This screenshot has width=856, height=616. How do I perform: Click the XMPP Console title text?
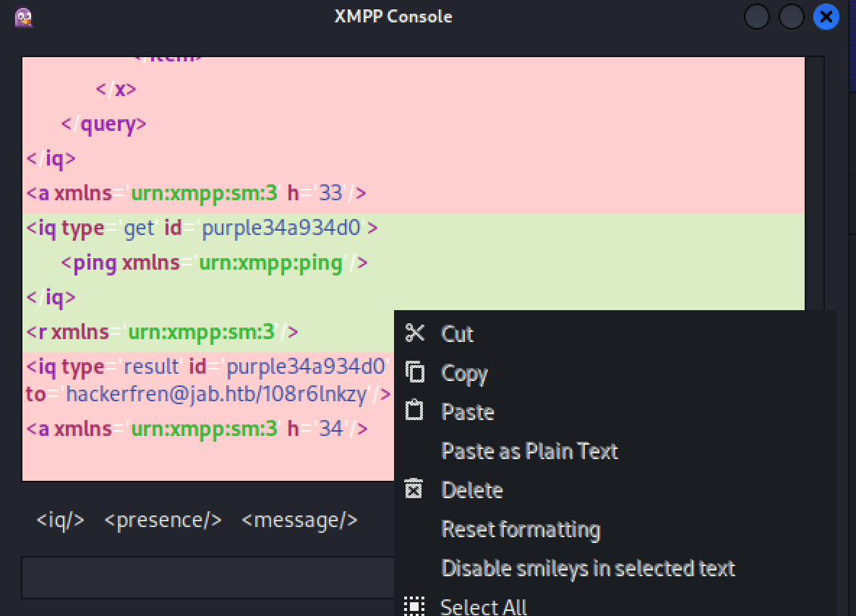[393, 17]
